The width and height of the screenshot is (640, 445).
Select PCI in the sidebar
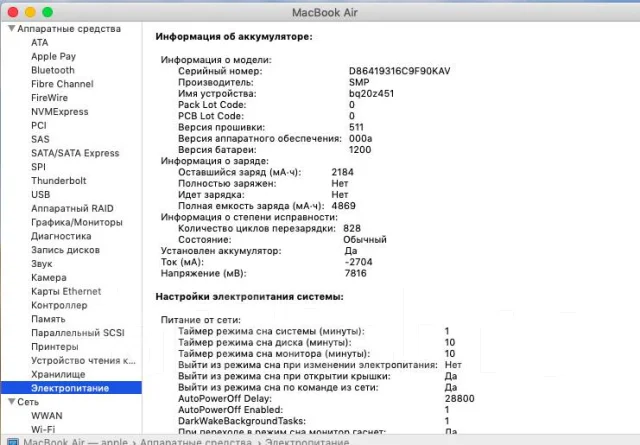(39, 126)
